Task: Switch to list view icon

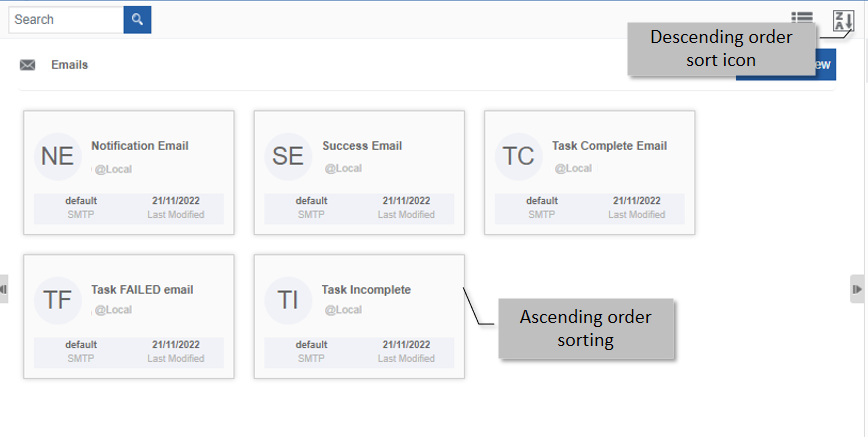Action: point(802,18)
